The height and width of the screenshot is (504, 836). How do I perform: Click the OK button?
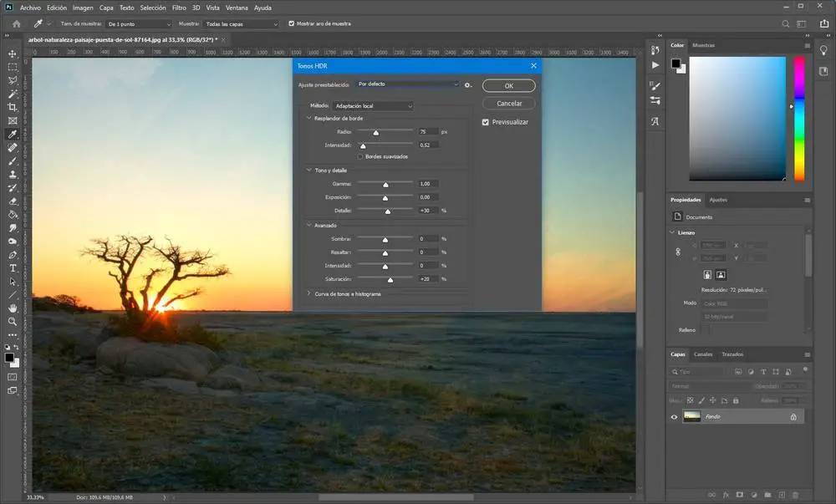509,86
